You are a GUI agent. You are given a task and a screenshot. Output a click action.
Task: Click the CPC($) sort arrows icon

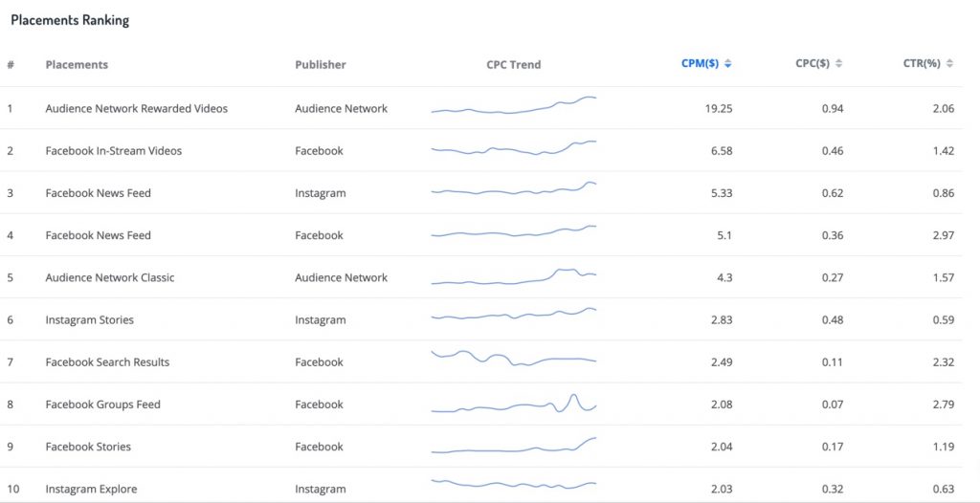coord(838,64)
